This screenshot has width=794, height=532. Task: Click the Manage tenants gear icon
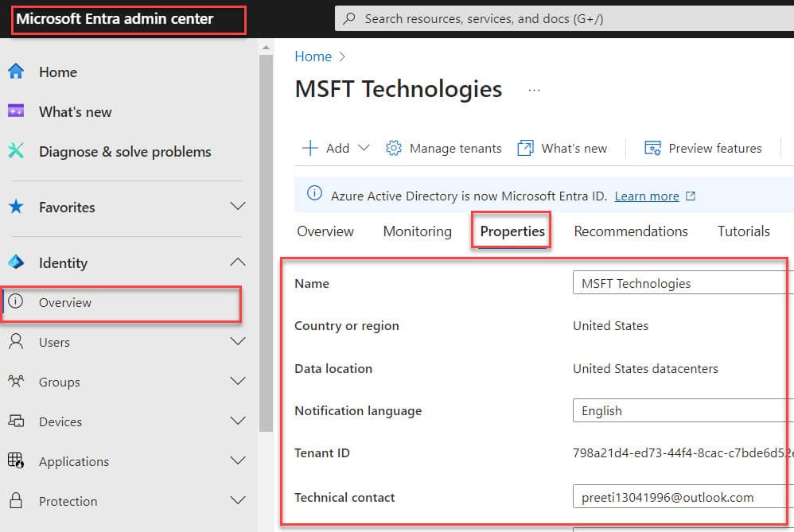(x=394, y=148)
